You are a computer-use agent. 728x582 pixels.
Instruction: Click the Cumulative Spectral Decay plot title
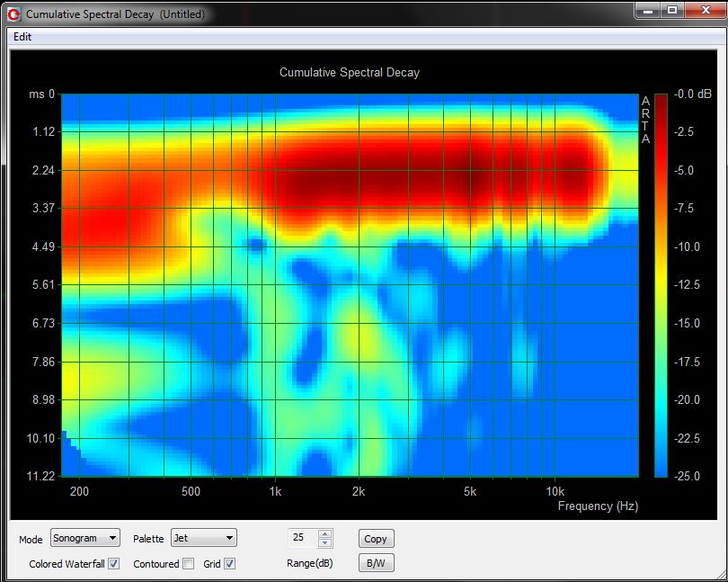click(349, 73)
